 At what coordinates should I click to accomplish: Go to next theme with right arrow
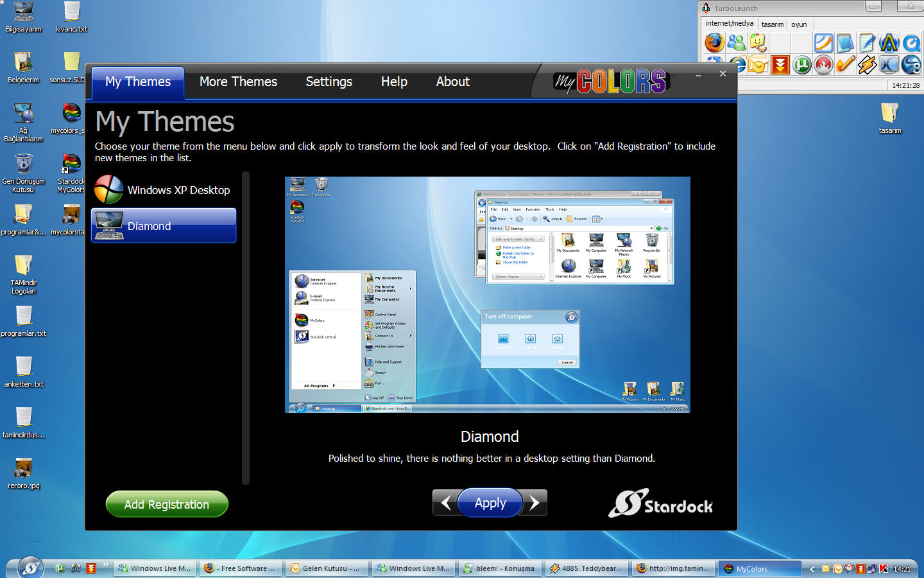pyautogui.click(x=535, y=503)
